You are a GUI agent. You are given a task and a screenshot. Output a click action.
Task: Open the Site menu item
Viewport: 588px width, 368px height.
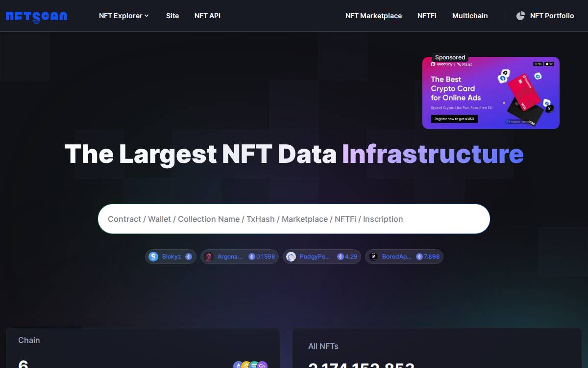click(x=172, y=16)
